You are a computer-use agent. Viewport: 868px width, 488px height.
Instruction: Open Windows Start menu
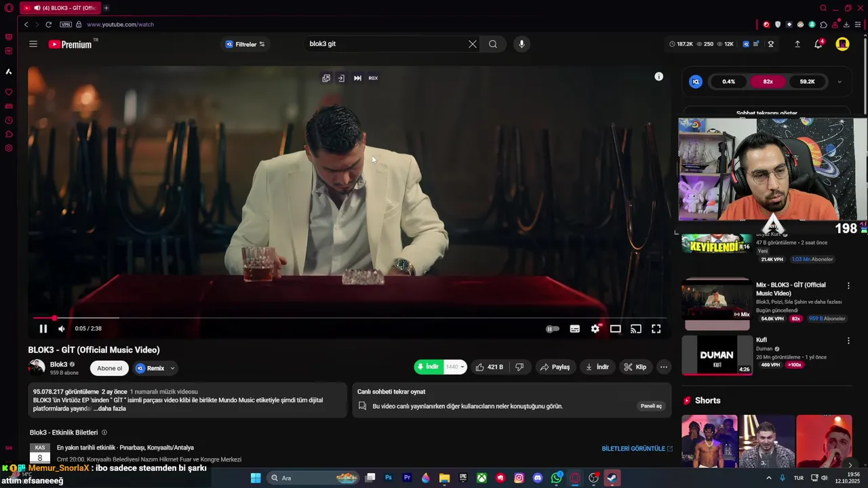coord(256,478)
